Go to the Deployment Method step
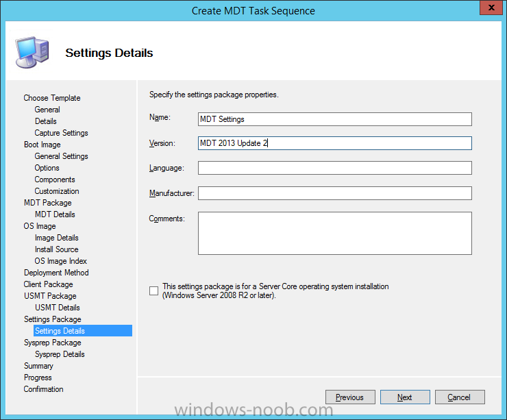This screenshot has height=420, width=507. (56, 273)
